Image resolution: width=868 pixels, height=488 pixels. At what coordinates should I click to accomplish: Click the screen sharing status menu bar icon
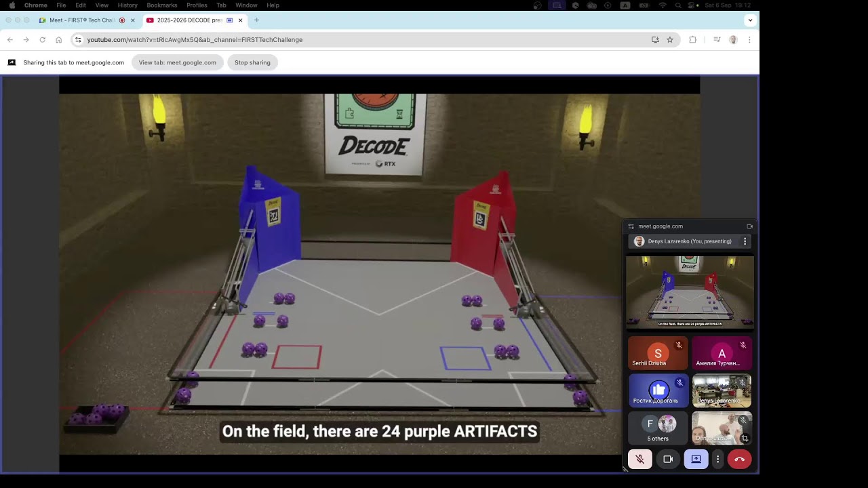(557, 5)
